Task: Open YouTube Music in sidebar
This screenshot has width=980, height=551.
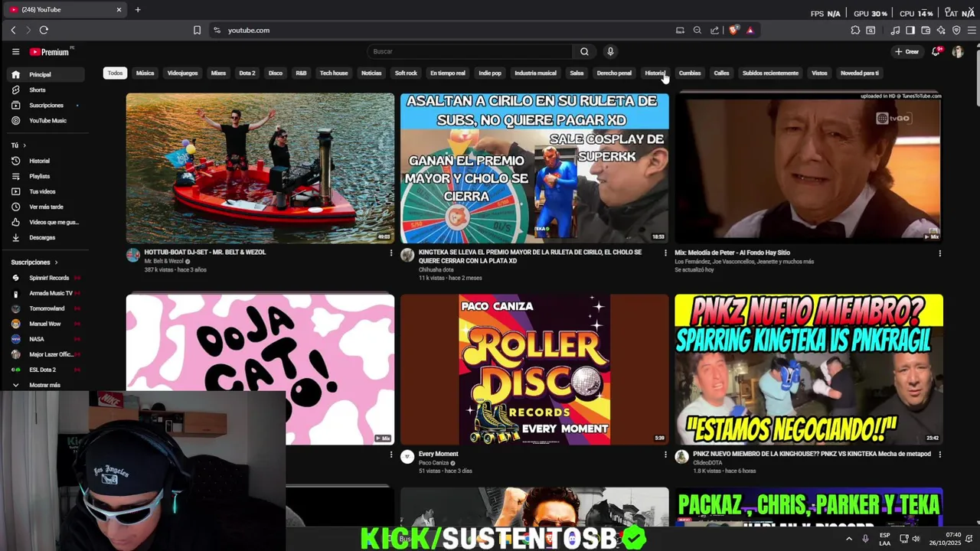Action: point(45,120)
